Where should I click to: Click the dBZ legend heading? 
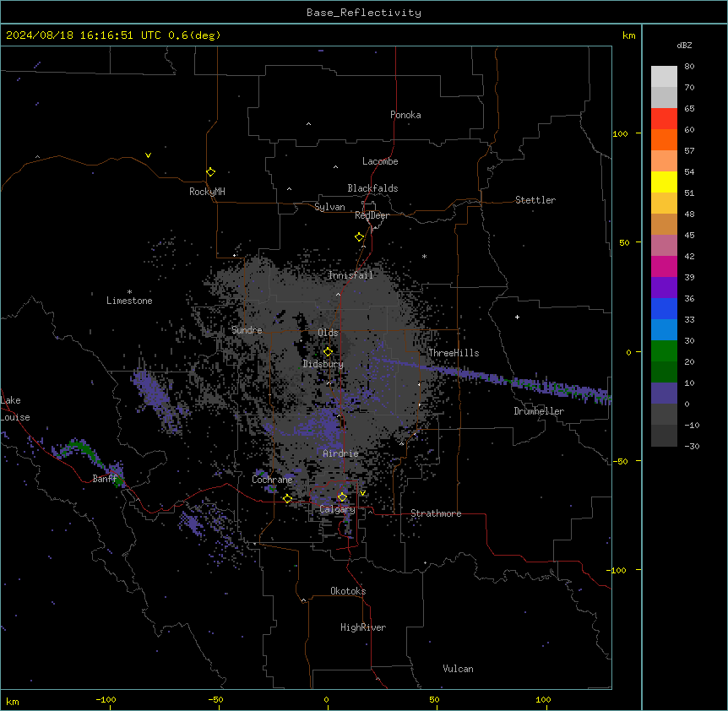pos(684,46)
